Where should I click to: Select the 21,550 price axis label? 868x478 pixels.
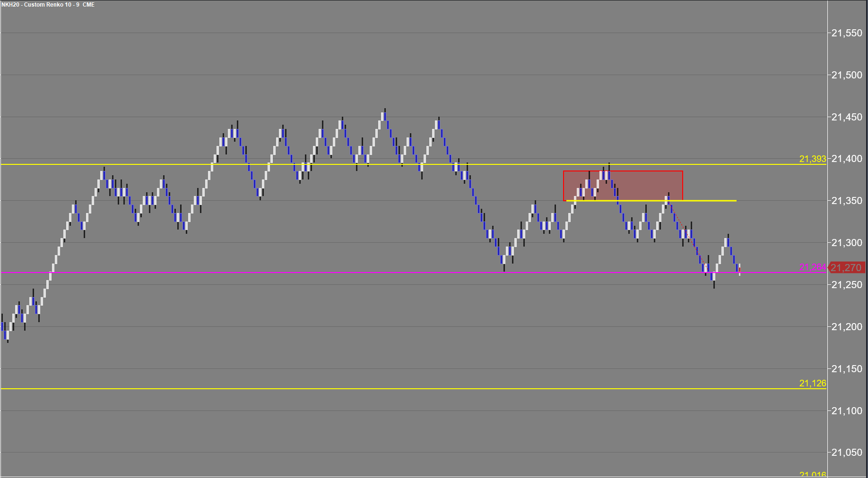coord(847,33)
